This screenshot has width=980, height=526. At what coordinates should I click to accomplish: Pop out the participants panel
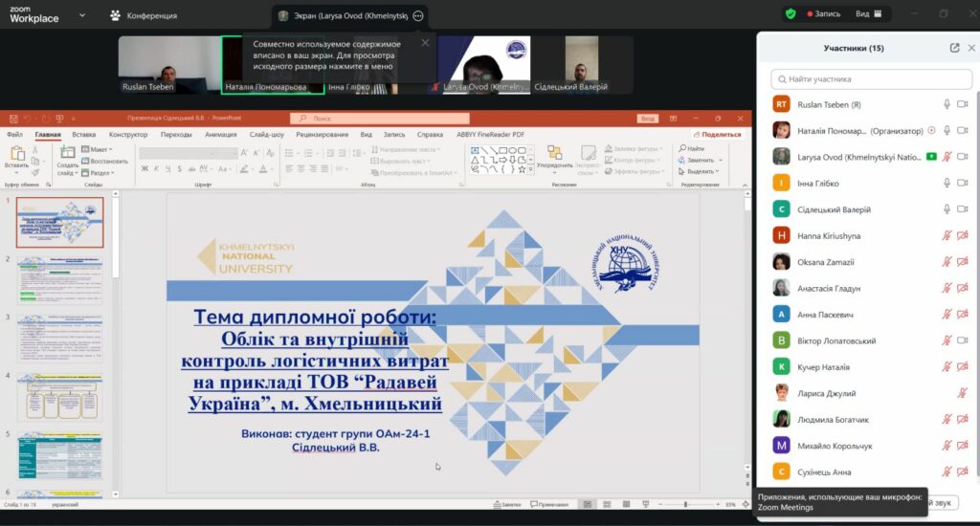point(954,48)
